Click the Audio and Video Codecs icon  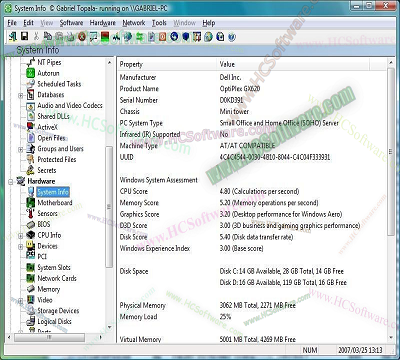click(31, 106)
